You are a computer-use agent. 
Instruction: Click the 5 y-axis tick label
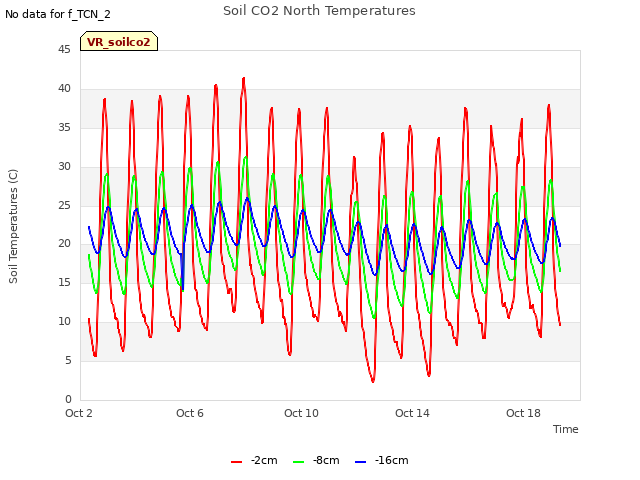coord(68,360)
